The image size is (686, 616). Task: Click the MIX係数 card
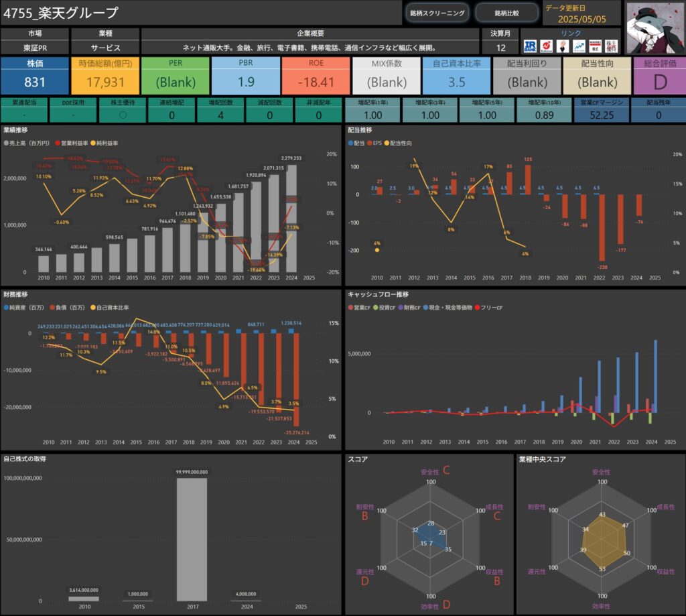387,76
